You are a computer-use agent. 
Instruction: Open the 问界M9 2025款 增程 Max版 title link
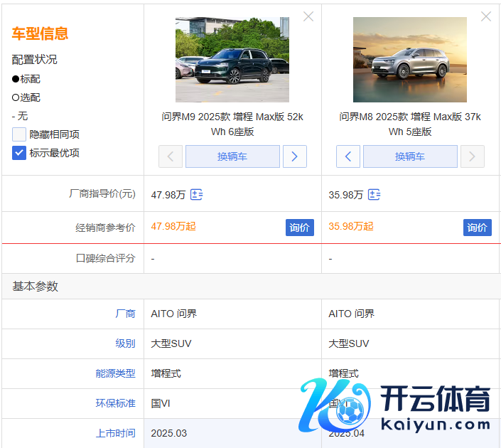pyautogui.click(x=232, y=124)
